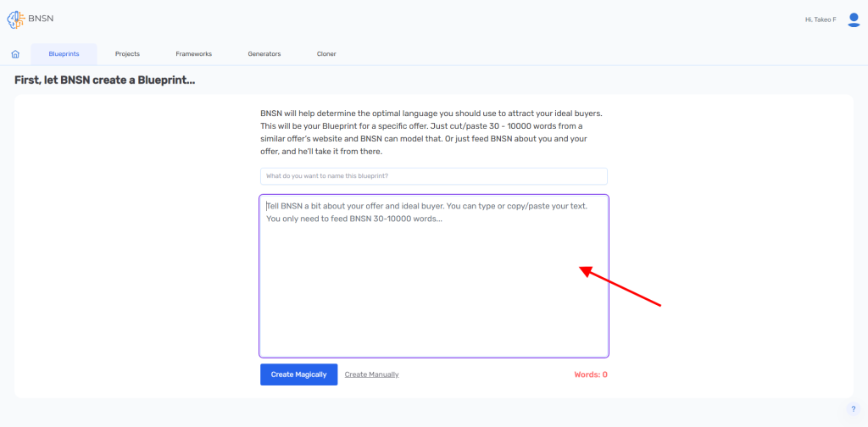Click the 'First, let BNSN create a Blueprint...' heading
The height and width of the screenshot is (427, 868).
click(105, 80)
